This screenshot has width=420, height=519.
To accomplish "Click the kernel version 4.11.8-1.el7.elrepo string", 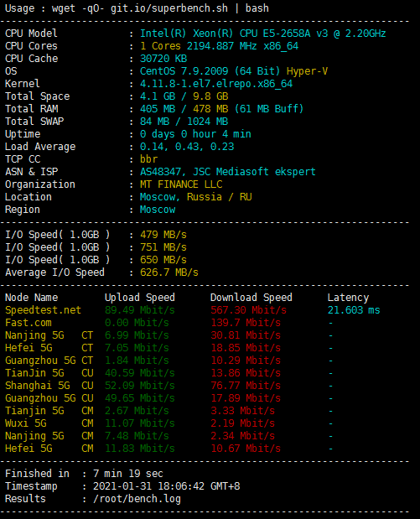I will tap(216, 84).
